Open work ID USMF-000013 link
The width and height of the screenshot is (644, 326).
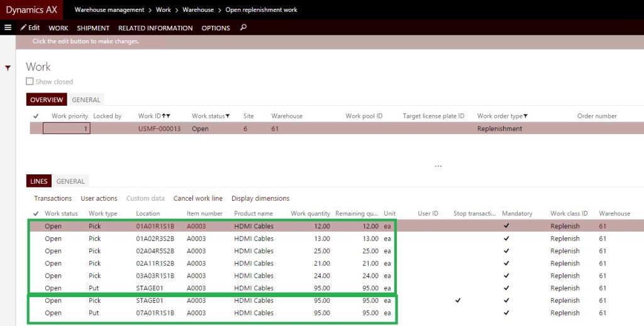pyautogui.click(x=159, y=129)
